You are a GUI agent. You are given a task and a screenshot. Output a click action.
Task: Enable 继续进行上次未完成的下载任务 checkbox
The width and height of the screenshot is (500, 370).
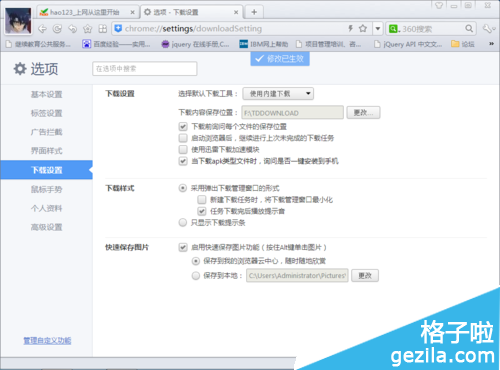click(183, 138)
